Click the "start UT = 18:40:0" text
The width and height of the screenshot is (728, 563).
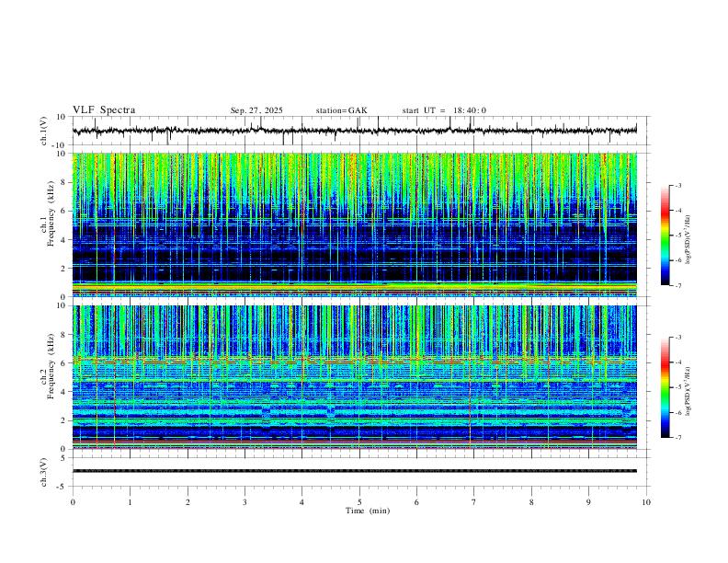444,110
